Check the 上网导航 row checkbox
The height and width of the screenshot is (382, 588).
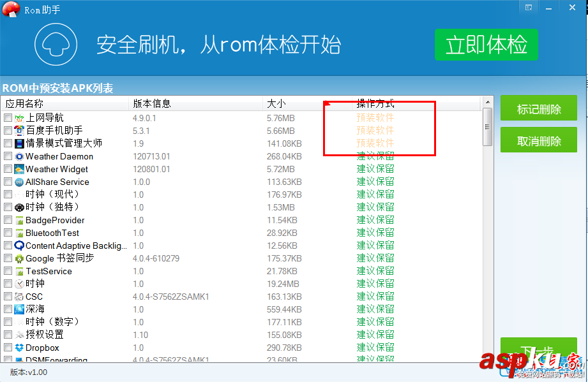pyautogui.click(x=7, y=117)
